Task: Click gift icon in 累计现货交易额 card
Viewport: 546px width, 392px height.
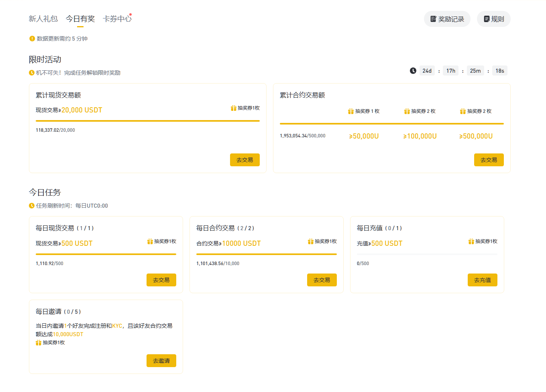Action: [234, 108]
